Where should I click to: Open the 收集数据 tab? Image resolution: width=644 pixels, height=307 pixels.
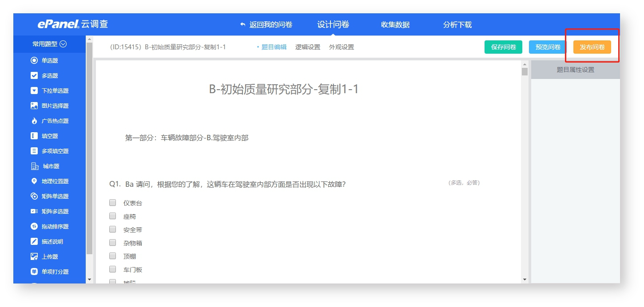click(x=395, y=24)
